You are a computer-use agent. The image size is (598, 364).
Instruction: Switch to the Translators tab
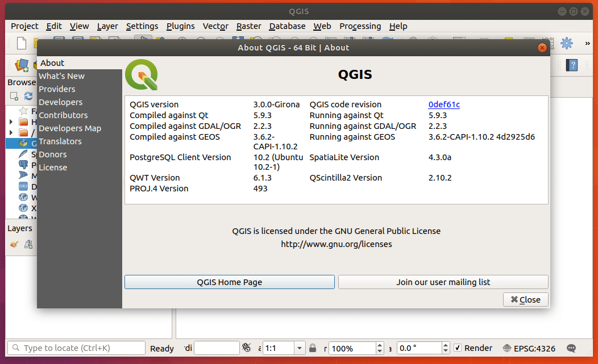(x=80, y=141)
